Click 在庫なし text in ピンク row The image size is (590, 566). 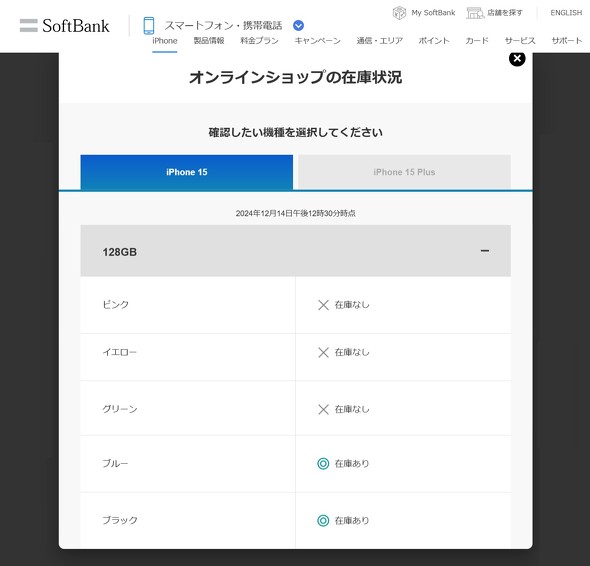[x=352, y=305]
